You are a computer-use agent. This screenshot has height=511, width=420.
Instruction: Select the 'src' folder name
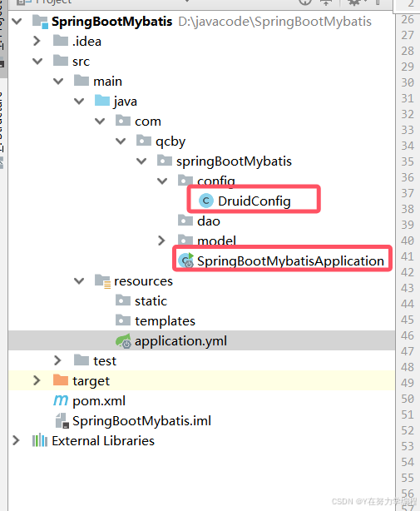tap(81, 62)
